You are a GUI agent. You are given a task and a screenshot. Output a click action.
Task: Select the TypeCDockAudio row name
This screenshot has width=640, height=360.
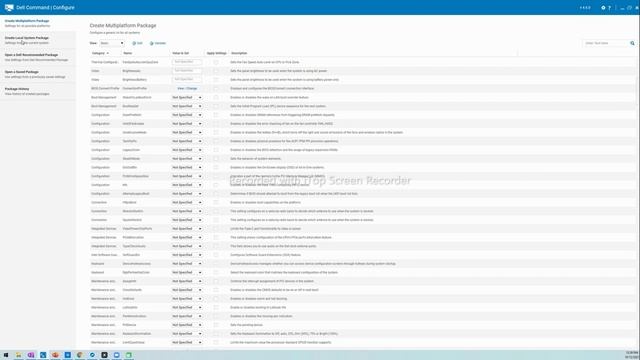[134, 246]
